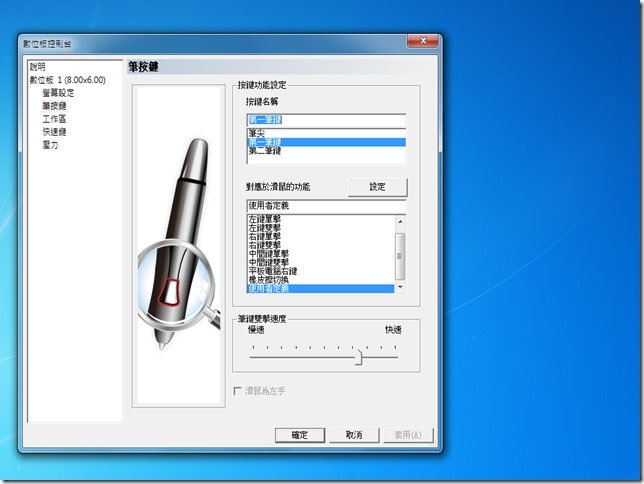Click the function list scrollbar down arrow
Viewport: 644px width, 484px height.
tap(401, 287)
